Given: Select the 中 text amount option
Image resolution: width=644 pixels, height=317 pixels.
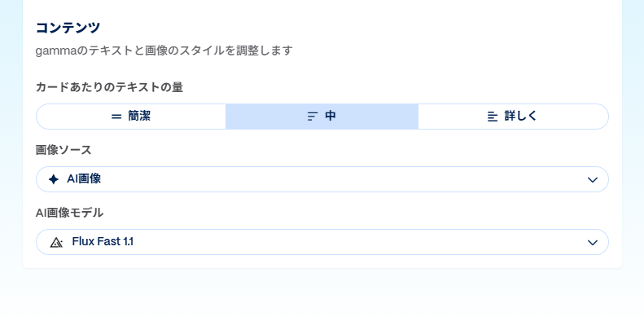Looking at the screenshot, I should pos(322,117).
